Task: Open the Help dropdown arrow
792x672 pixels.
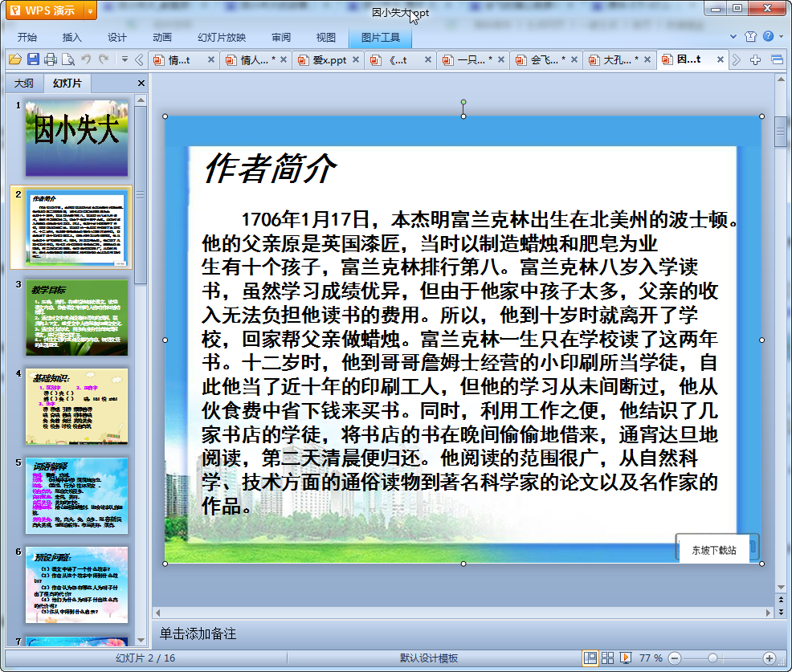Action: (x=781, y=36)
